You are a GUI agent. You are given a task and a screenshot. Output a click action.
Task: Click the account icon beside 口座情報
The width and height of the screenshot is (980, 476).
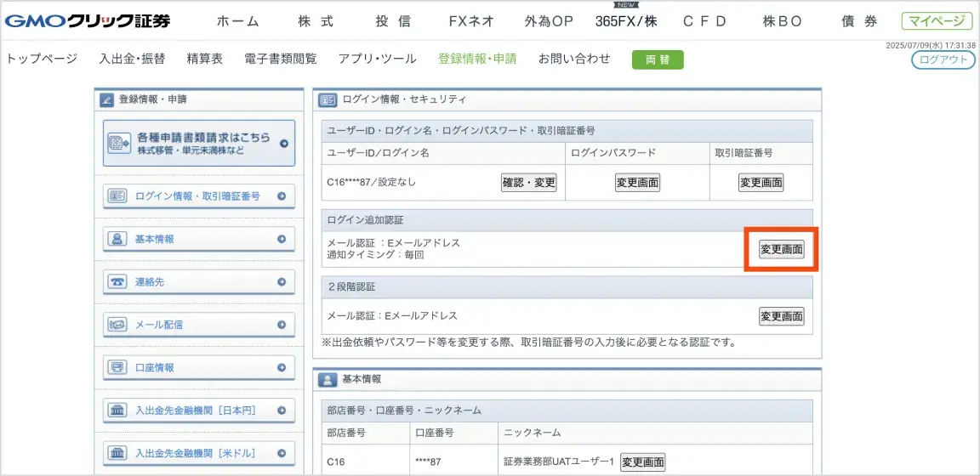(x=117, y=367)
